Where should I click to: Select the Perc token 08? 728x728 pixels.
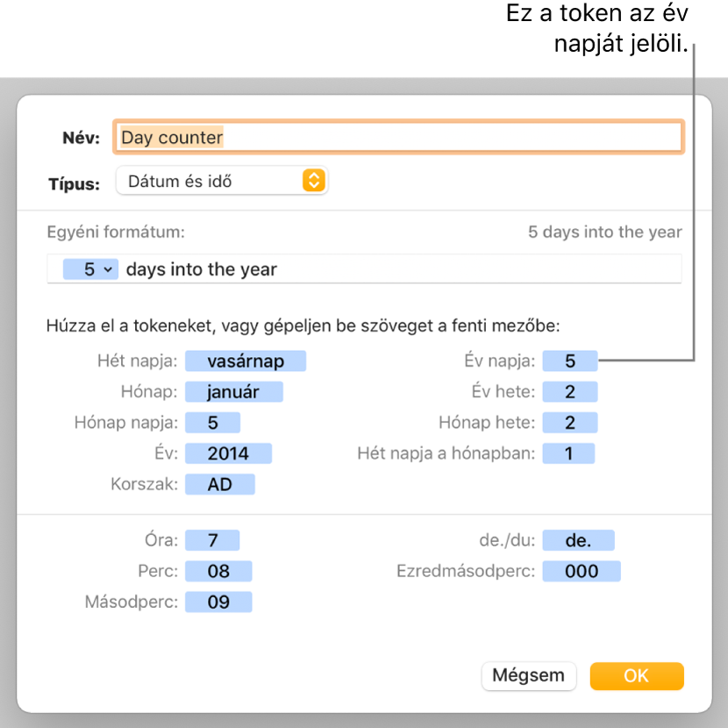(218, 571)
